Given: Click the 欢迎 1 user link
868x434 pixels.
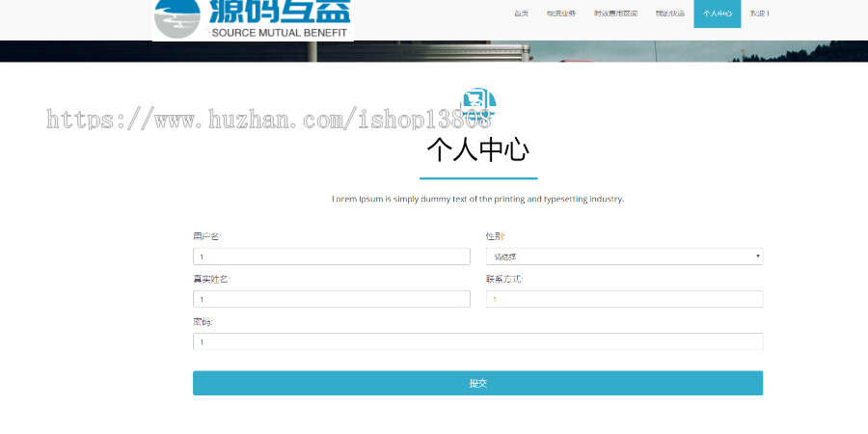Looking at the screenshot, I should click(760, 14).
